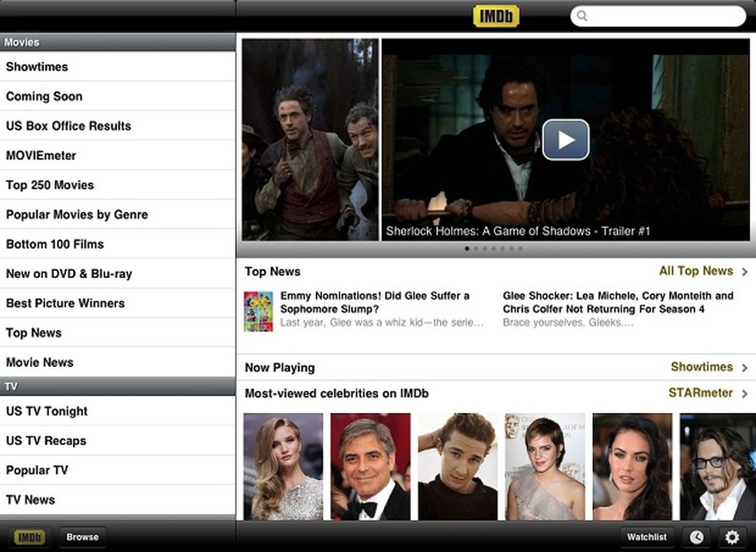The height and width of the screenshot is (552, 756).
Task: Open the Watchlist
Action: (647, 537)
